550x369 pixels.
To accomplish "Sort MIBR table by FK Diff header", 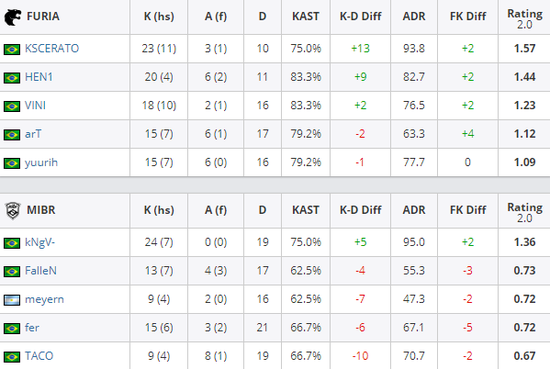I will 468,210.
